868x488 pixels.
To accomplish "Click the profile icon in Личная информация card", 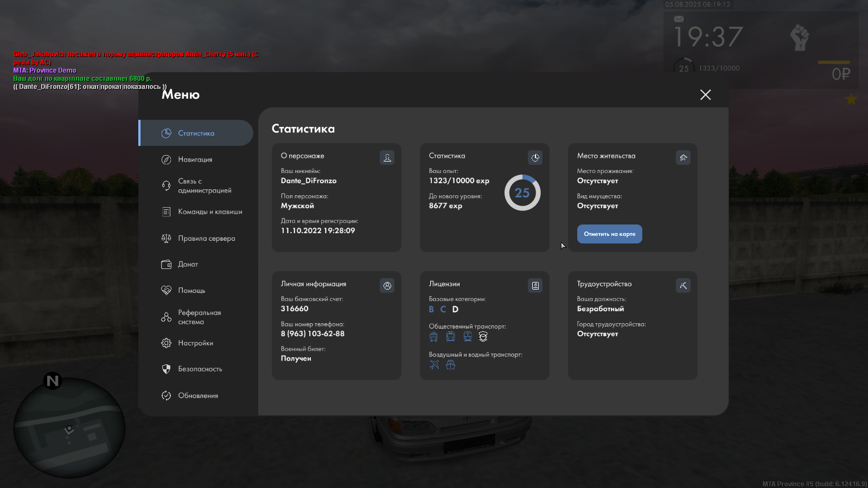I will coord(387,286).
